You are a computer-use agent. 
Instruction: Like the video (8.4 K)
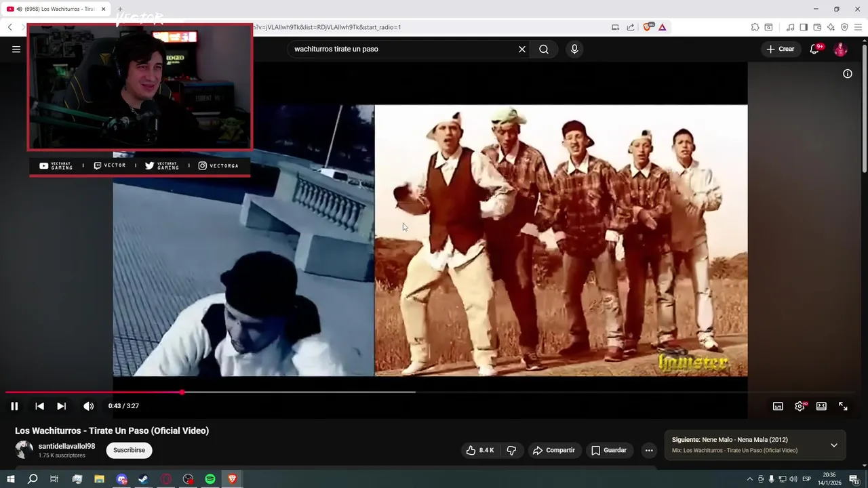pos(479,450)
